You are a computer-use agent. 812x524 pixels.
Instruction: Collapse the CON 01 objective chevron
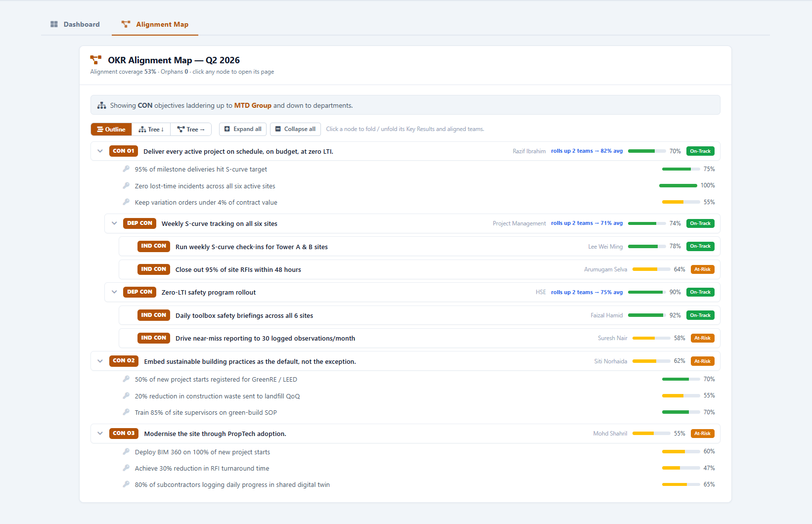pos(100,151)
